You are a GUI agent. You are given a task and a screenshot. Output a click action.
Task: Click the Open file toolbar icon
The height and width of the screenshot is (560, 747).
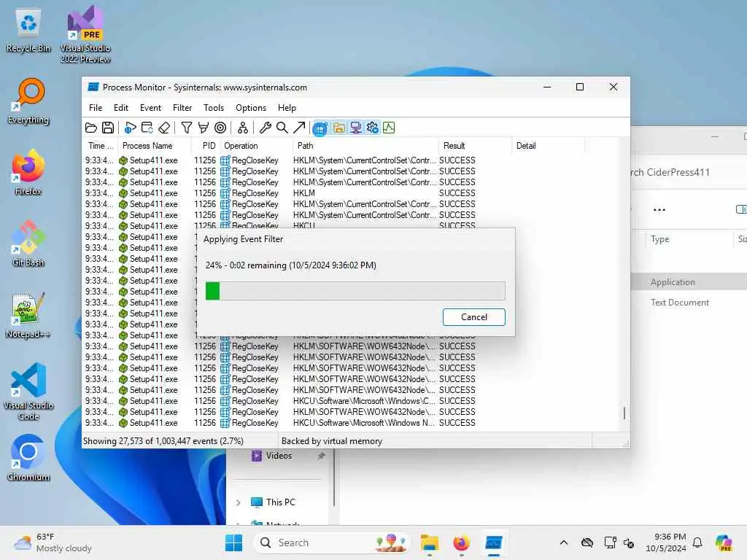pos(91,128)
